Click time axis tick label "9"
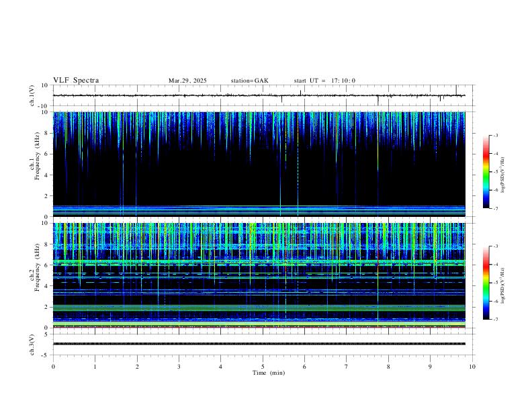532x411 pixels. pos(430,367)
